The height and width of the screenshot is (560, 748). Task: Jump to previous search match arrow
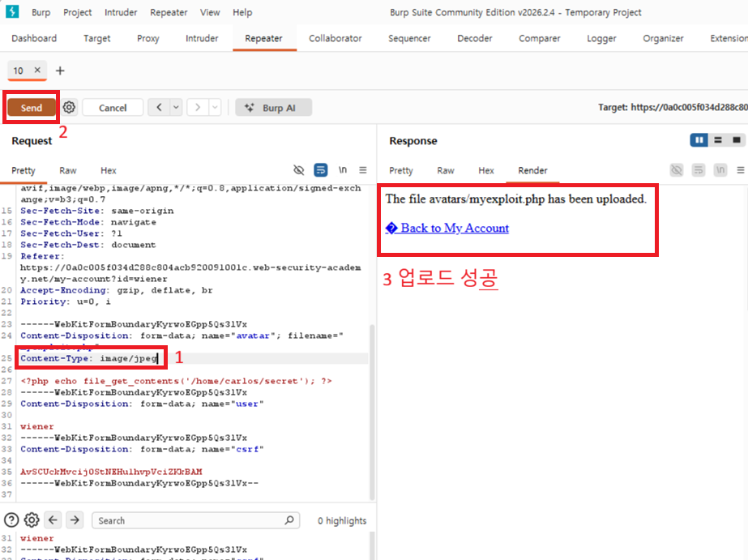click(53, 520)
